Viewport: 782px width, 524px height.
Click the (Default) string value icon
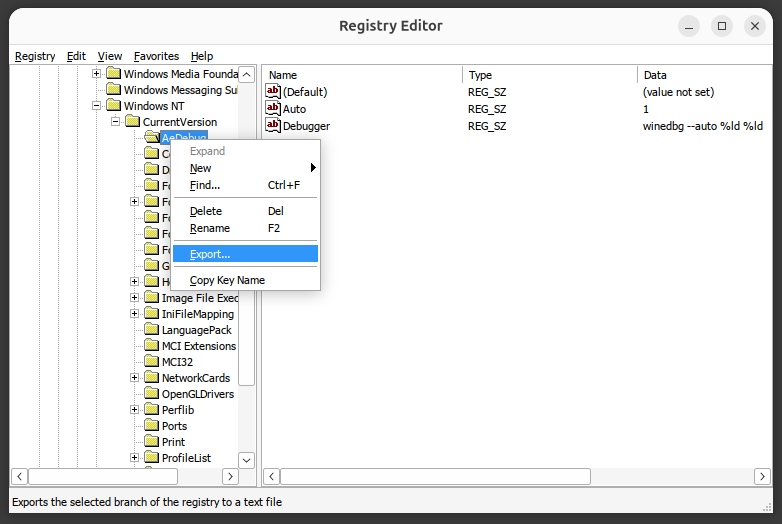(273, 92)
